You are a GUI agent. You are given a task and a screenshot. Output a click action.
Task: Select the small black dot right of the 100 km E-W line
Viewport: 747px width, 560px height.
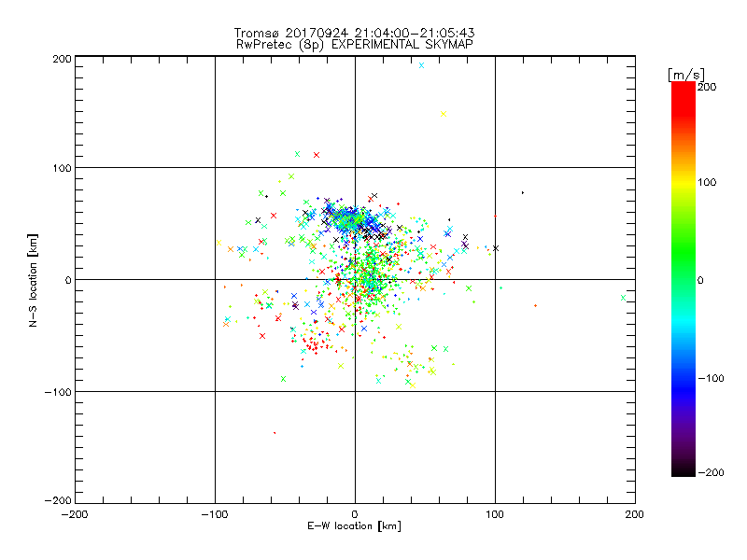[x=523, y=193]
